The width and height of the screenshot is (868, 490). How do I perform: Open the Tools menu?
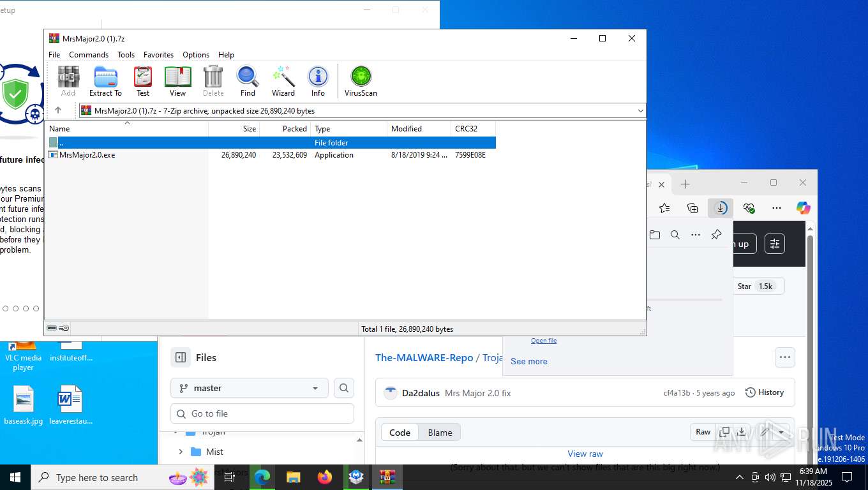tap(126, 55)
